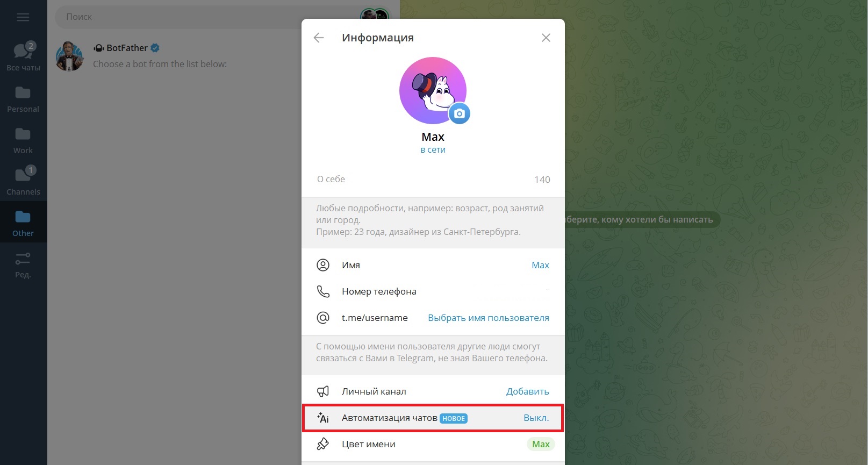The width and height of the screenshot is (868, 465).
Task: Click Добавить for personal channel
Action: click(528, 391)
